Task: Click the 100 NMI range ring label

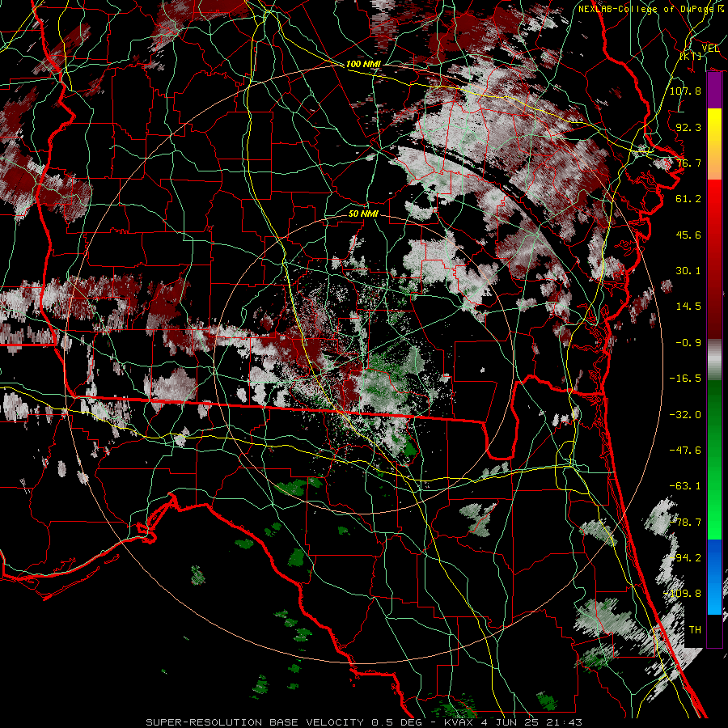Action: pyautogui.click(x=363, y=64)
